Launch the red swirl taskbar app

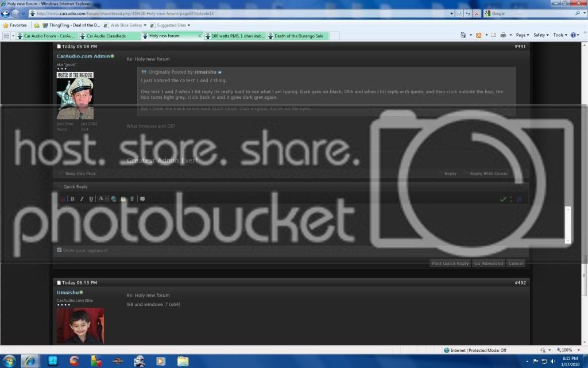click(74, 361)
